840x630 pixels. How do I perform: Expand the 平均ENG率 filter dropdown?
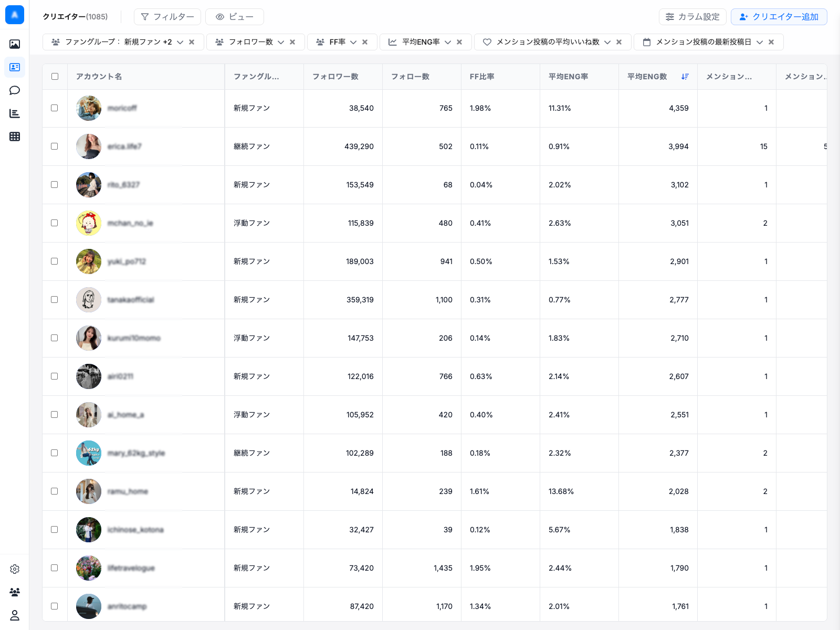(448, 42)
